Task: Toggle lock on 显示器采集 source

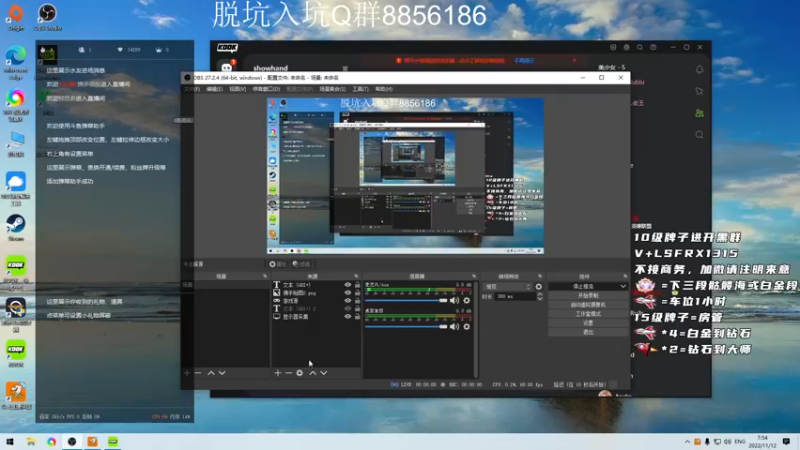Action: [x=357, y=316]
